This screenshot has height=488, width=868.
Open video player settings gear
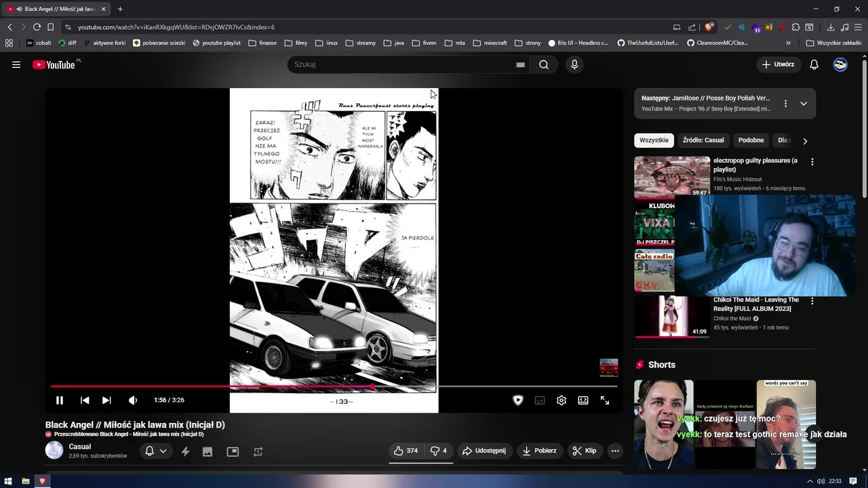tap(561, 401)
